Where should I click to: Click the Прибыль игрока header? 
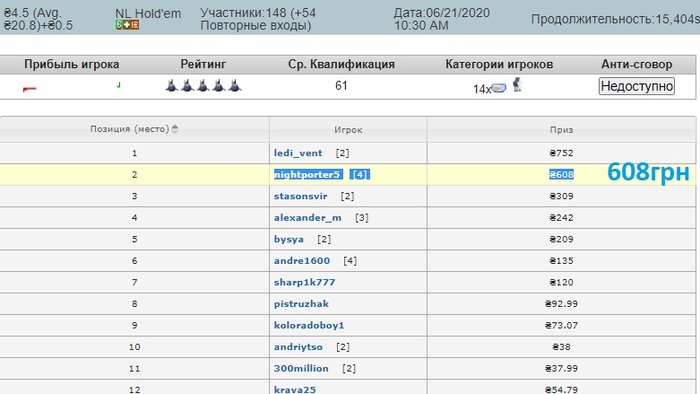click(x=71, y=64)
